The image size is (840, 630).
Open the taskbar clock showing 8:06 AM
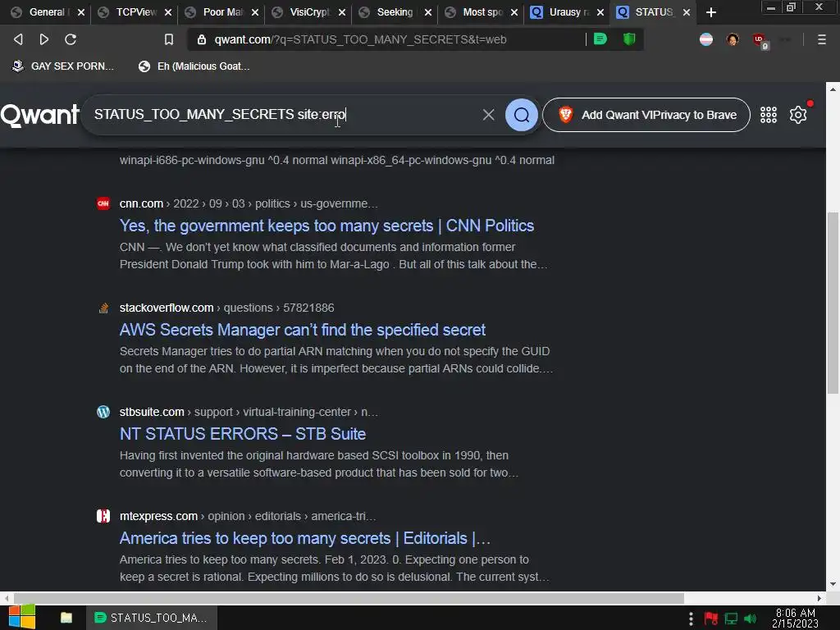795,619
